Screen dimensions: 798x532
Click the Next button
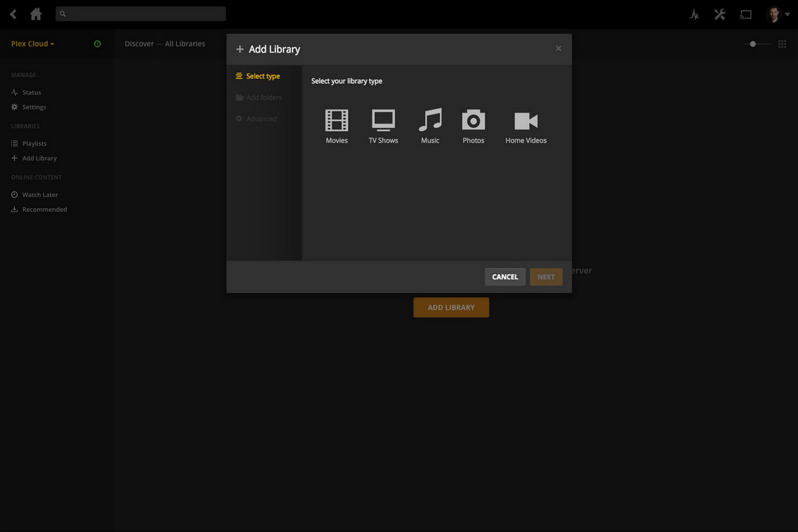coord(546,277)
